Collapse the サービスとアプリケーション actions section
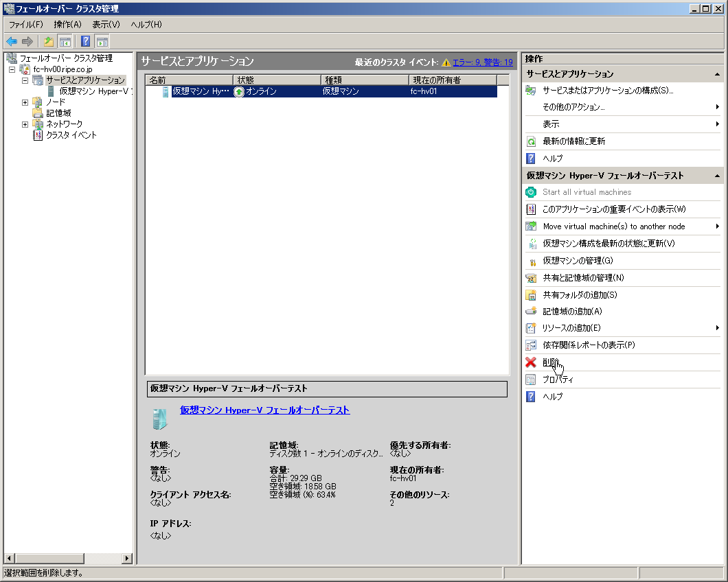The width and height of the screenshot is (728, 582). tap(717, 74)
